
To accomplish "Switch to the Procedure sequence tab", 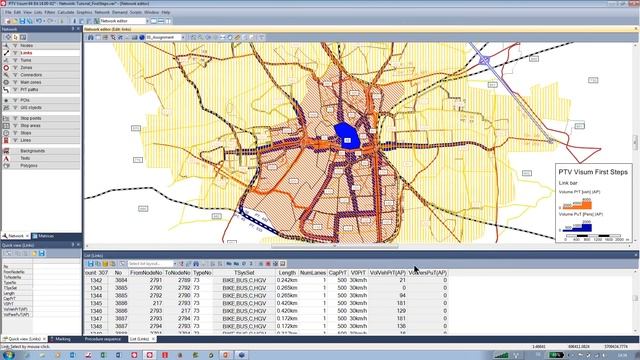I will coord(102,339).
